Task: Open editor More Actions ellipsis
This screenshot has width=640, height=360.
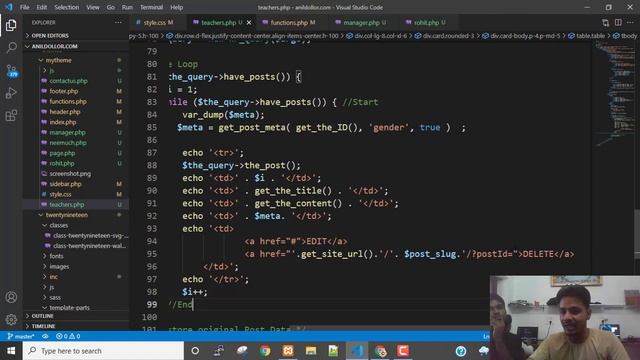Action: click(x=631, y=23)
